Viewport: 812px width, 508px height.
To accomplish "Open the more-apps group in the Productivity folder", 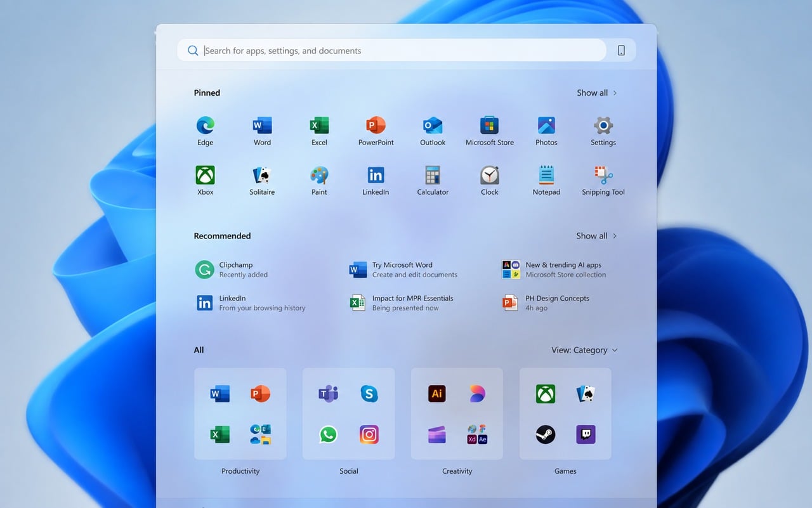I will click(260, 434).
